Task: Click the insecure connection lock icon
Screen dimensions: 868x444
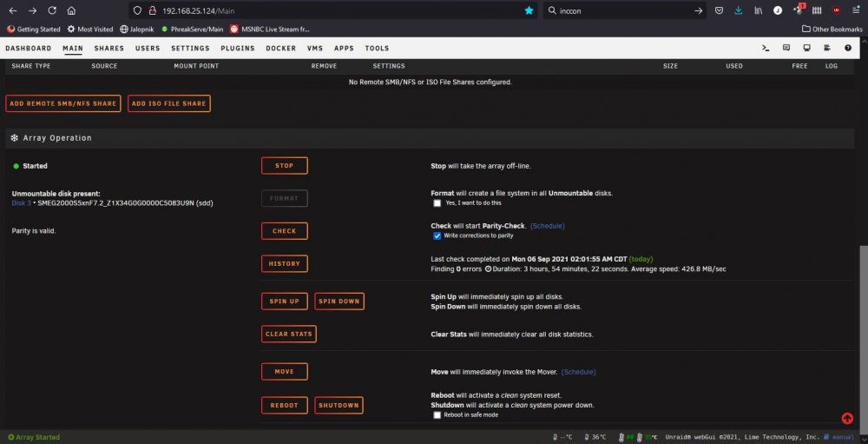Action: (153, 10)
